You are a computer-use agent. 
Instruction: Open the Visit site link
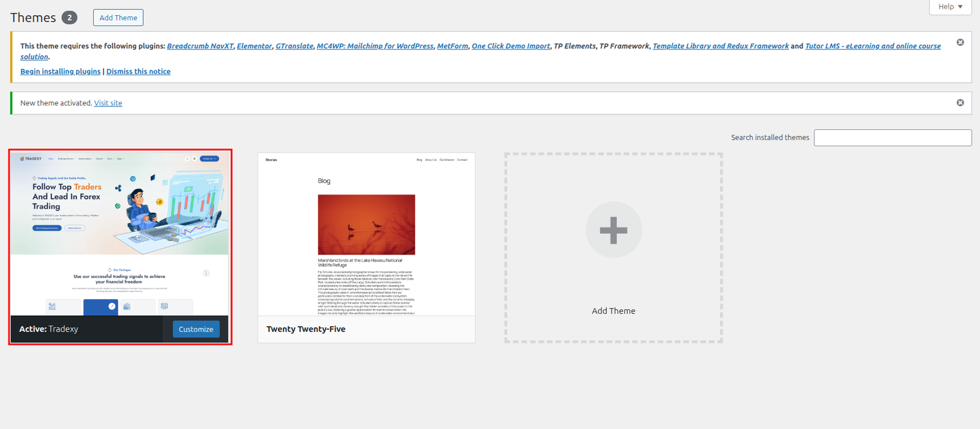(x=108, y=103)
